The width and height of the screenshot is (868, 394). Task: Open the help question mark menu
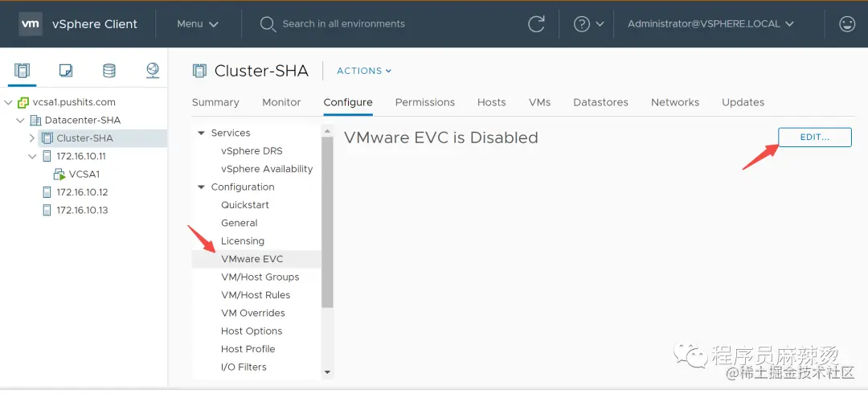588,24
